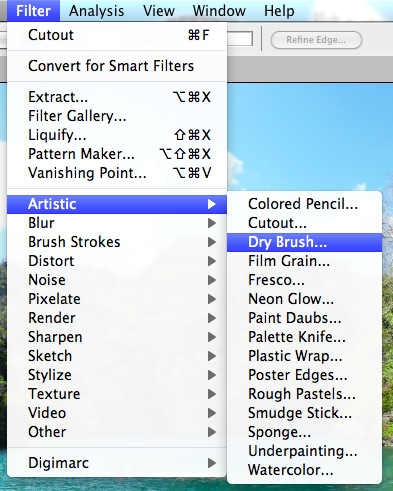
Task: Open Vanishing Point filter
Action: pyautogui.click(x=117, y=173)
